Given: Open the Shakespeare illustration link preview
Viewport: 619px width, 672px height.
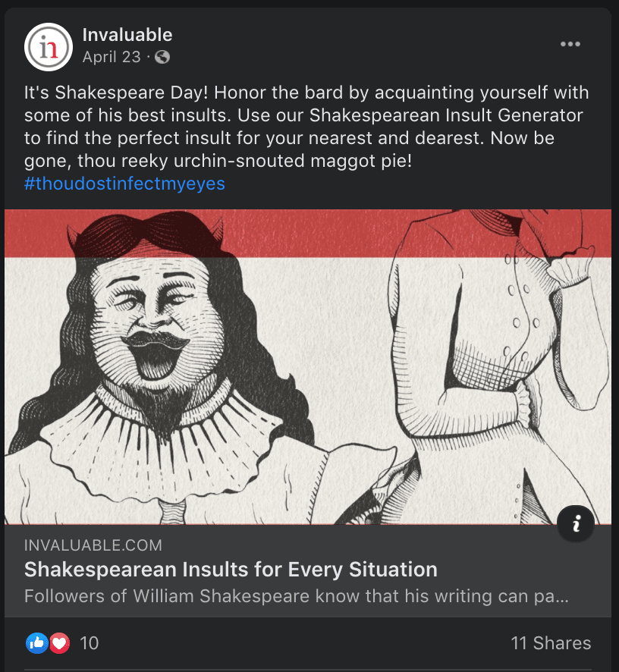Looking at the screenshot, I should (x=308, y=366).
